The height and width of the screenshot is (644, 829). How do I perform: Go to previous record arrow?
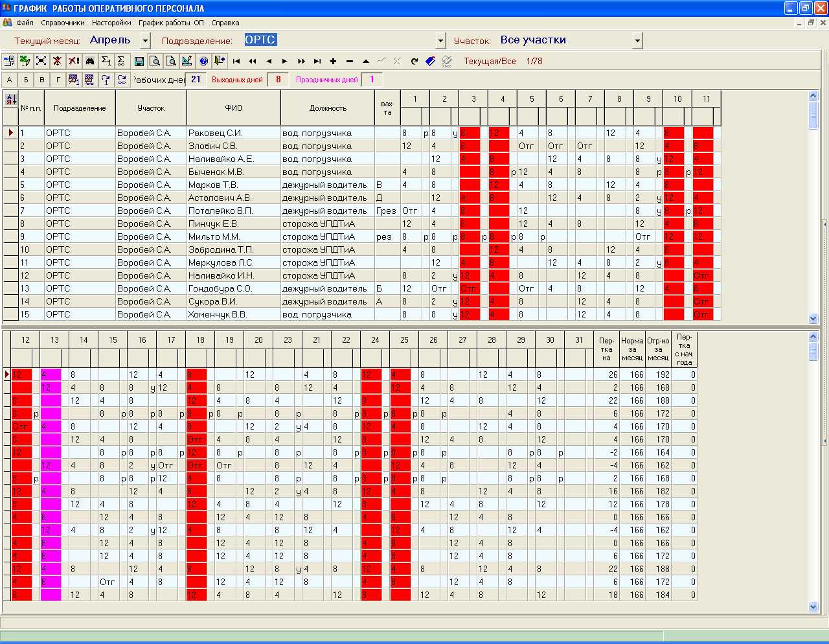269,61
